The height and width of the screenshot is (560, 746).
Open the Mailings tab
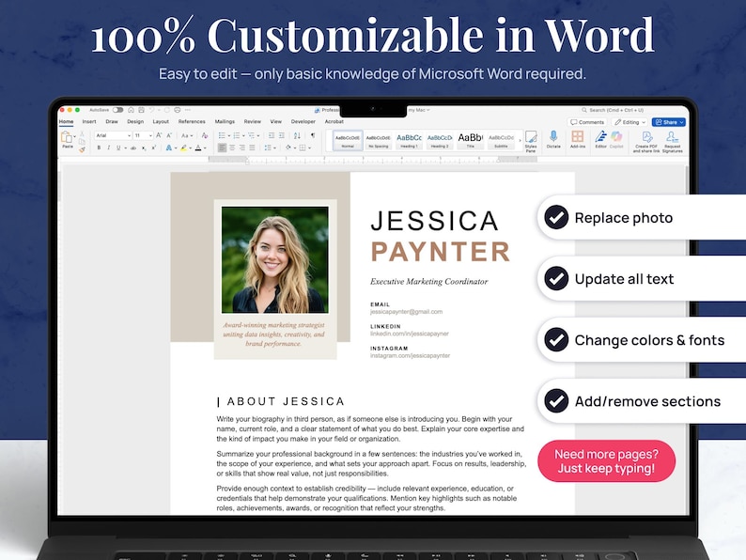pos(225,122)
